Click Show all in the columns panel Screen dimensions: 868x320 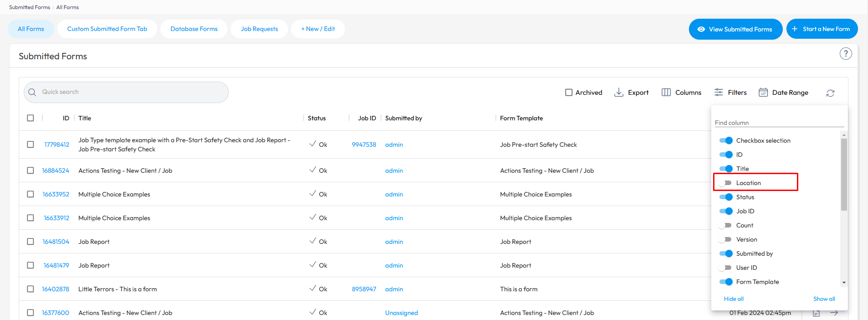point(824,299)
